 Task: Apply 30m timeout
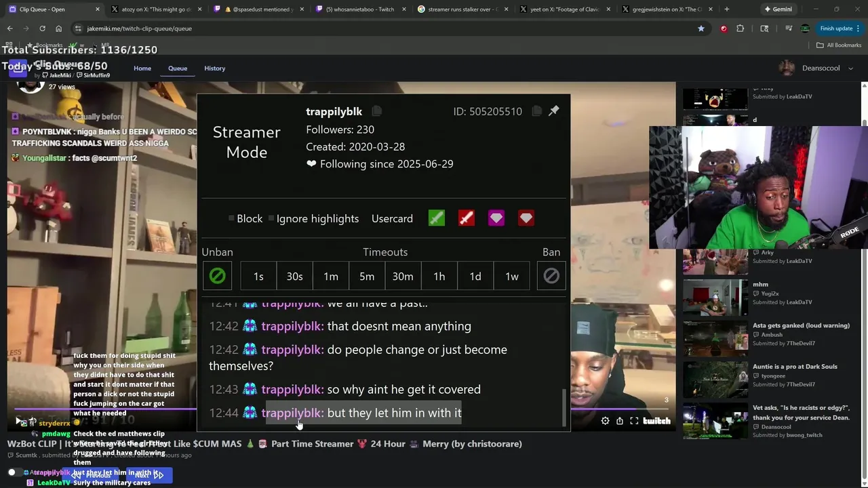coord(403,276)
